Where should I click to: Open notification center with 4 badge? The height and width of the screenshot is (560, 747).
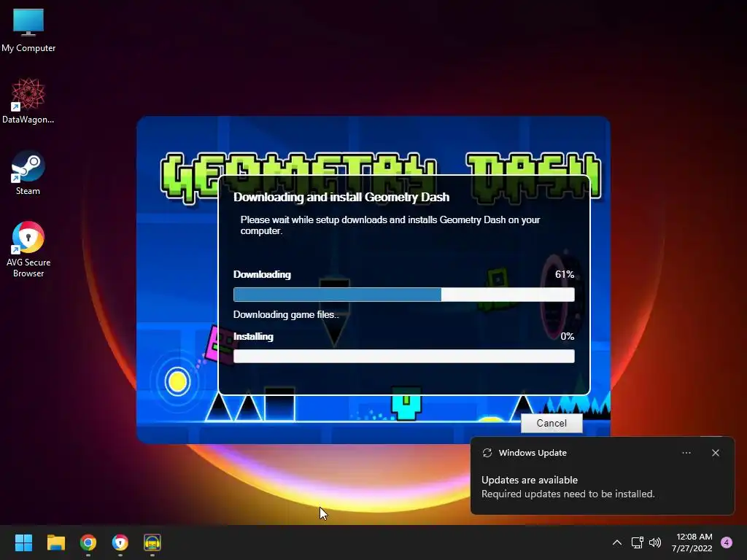tap(727, 542)
